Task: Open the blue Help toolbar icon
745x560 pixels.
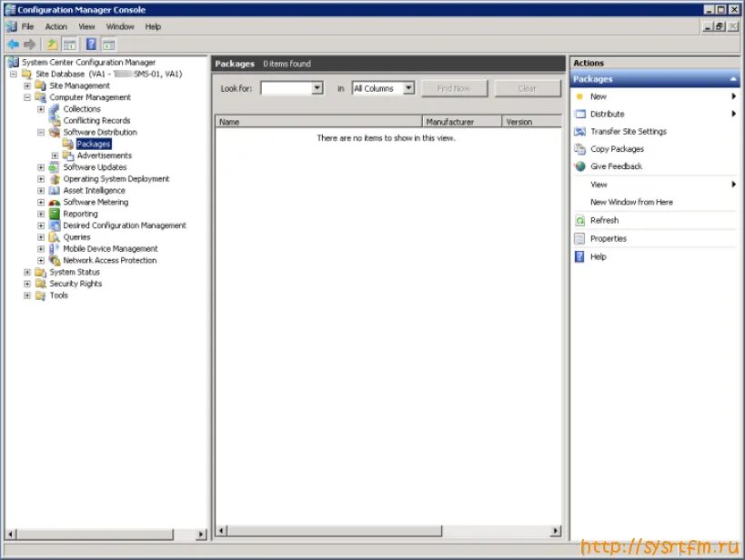Action: tap(91, 45)
